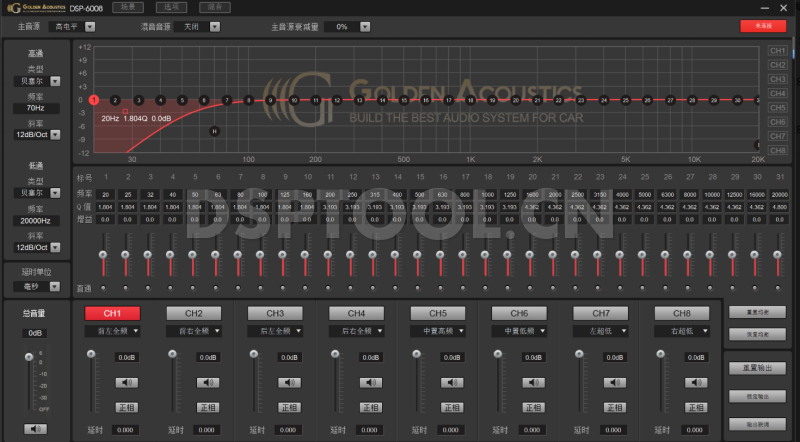Mute channel CH3 with its speaker icon
This screenshot has height=442, width=800.
click(x=289, y=381)
